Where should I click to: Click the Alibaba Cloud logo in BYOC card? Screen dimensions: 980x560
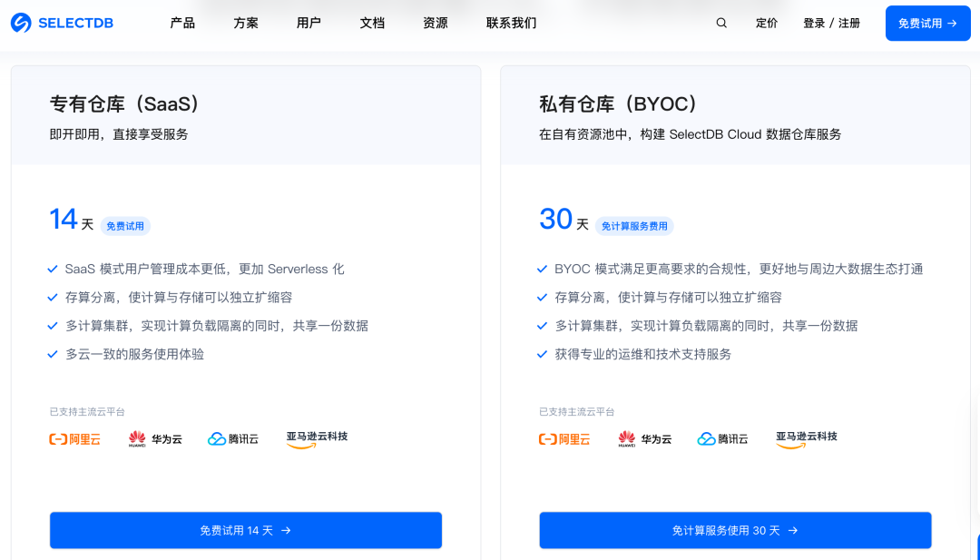pos(564,438)
